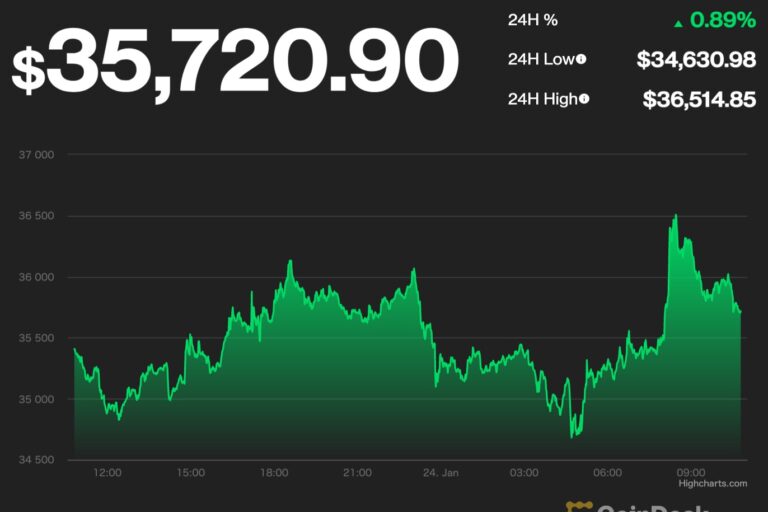This screenshot has height=512, width=768.
Task: Click the 24H % label
Action: click(532, 20)
